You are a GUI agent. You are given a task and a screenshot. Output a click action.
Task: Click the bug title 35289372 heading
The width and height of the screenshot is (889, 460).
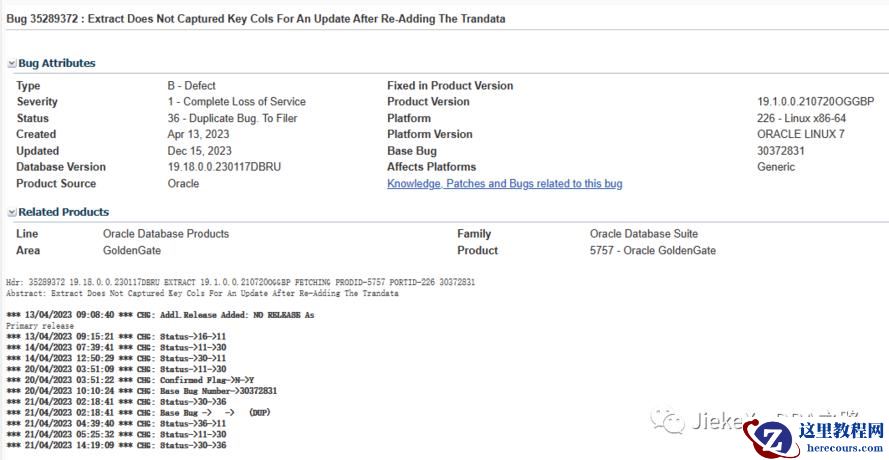click(x=255, y=19)
